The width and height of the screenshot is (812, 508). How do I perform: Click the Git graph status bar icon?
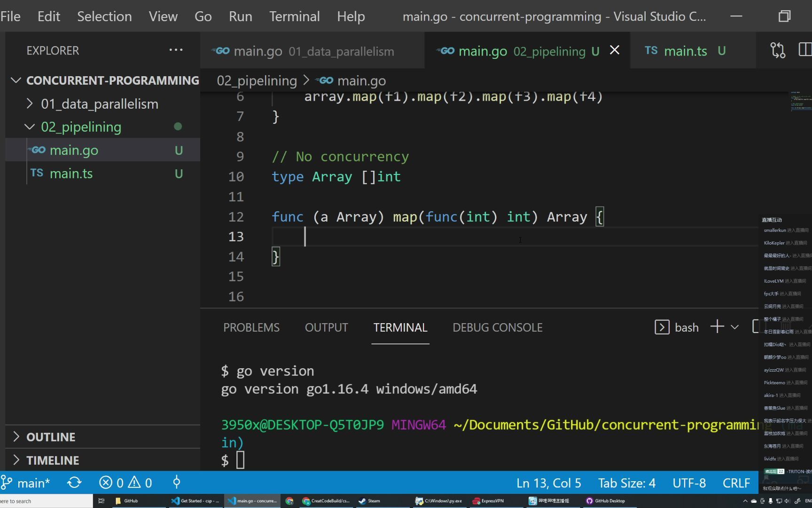tap(177, 482)
